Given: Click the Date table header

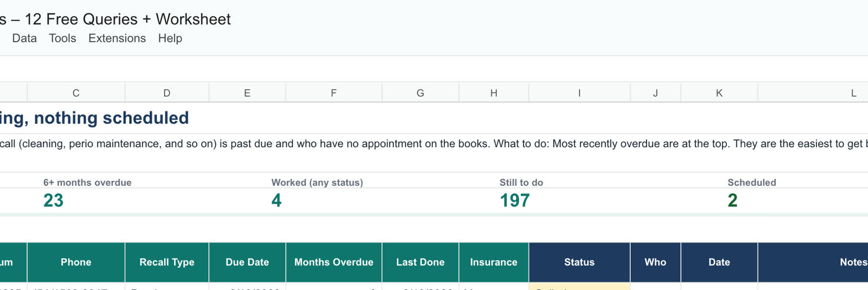Looking at the screenshot, I should tap(719, 262).
